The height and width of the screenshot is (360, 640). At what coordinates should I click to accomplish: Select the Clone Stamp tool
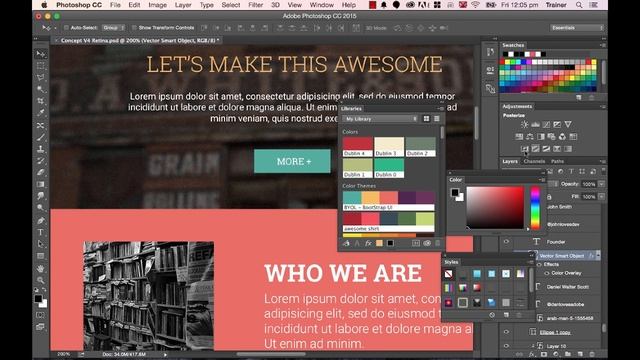(x=40, y=149)
